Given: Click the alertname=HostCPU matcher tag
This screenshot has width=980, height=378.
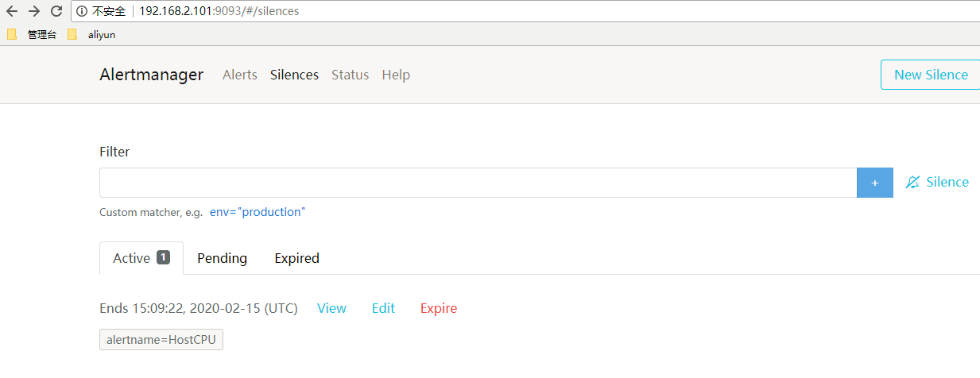Looking at the screenshot, I should pyautogui.click(x=161, y=340).
